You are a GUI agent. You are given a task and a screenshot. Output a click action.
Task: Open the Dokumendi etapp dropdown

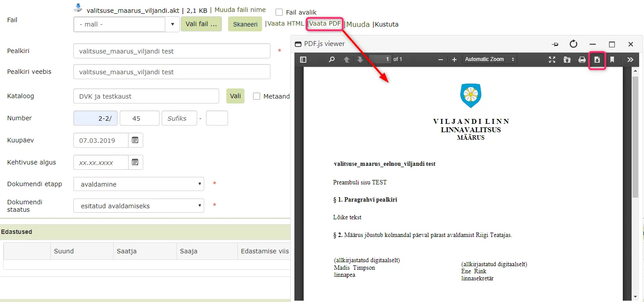pos(139,184)
